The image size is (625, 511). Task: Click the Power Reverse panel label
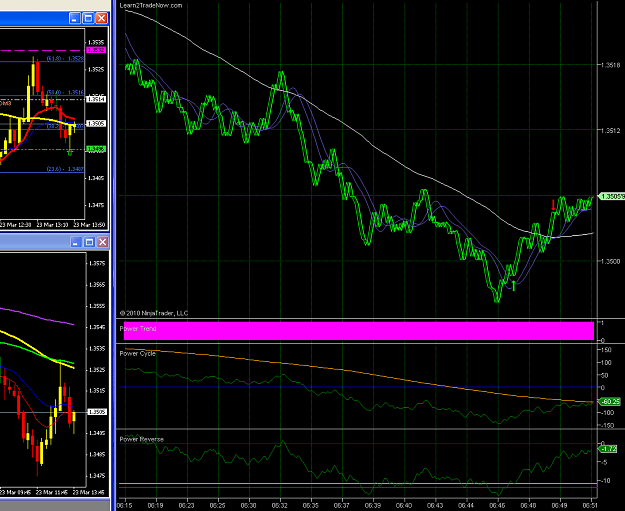pos(142,439)
